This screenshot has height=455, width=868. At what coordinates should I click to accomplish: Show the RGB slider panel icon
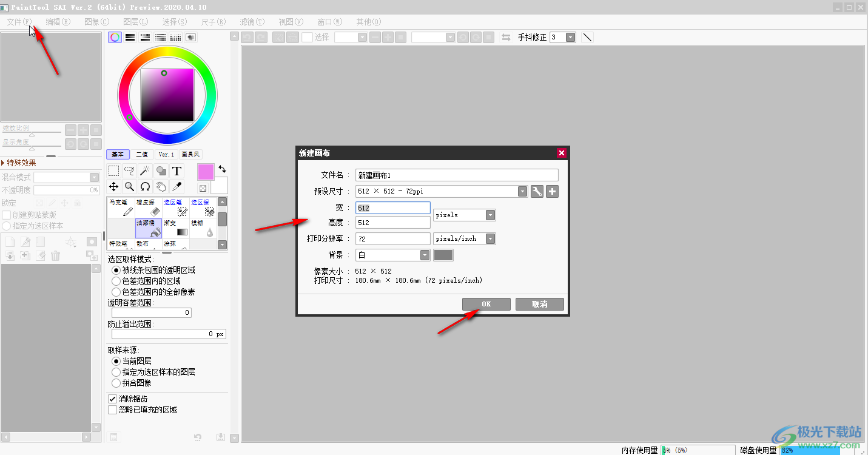(130, 37)
